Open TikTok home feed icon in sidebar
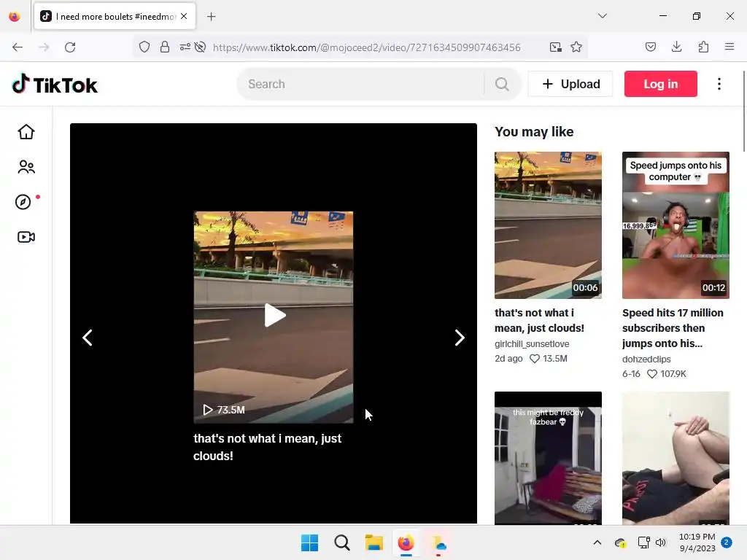 tap(26, 132)
